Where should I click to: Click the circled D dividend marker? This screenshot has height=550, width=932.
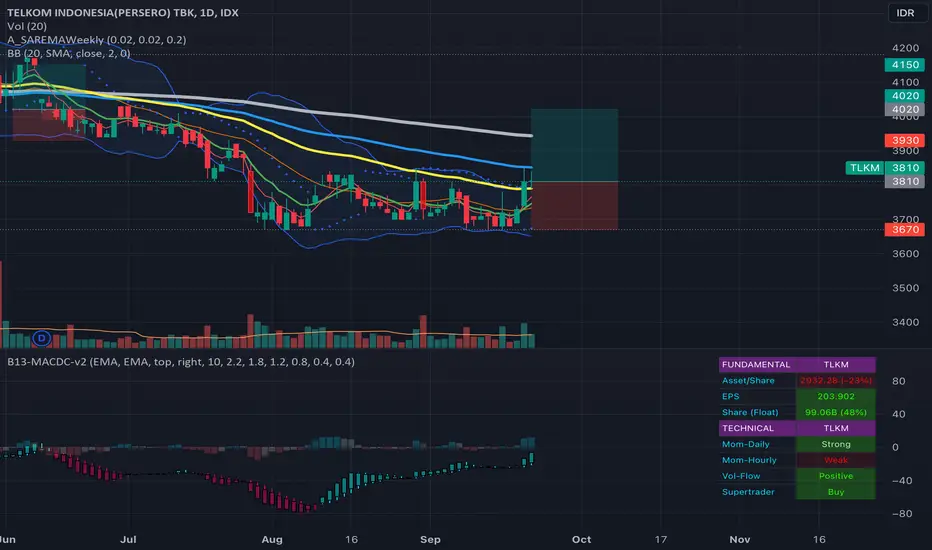42,338
